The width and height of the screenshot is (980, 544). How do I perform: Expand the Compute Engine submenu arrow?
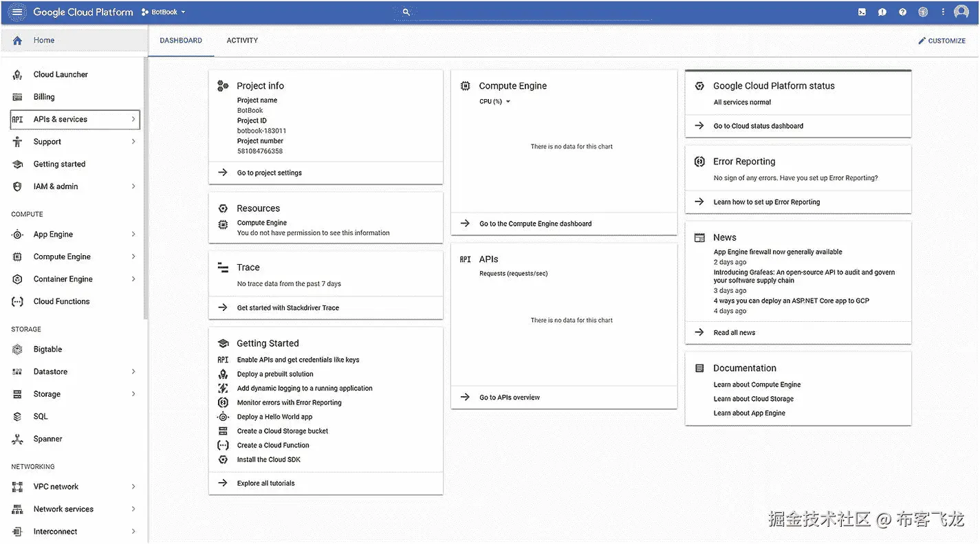pyautogui.click(x=133, y=257)
